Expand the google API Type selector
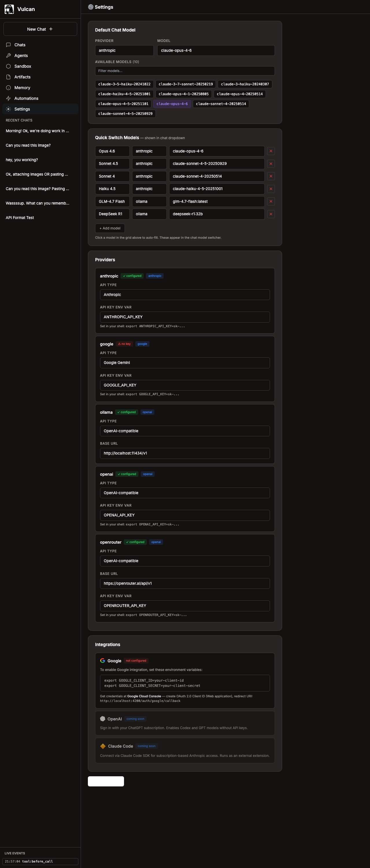 click(184, 363)
